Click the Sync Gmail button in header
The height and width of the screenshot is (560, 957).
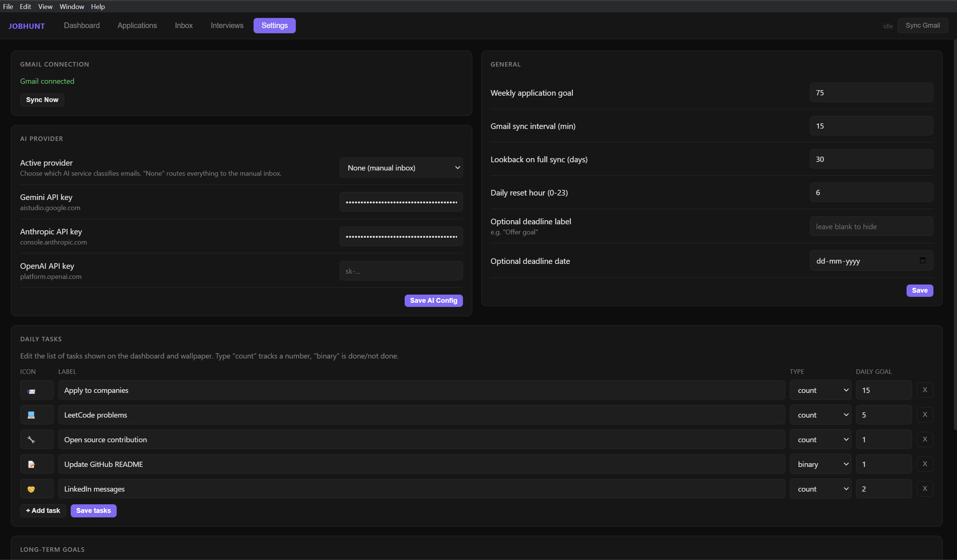(923, 25)
